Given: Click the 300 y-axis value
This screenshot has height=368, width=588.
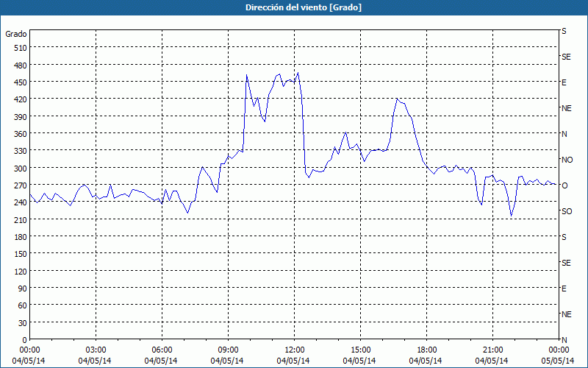Looking at the screenshot, I should [x=21, y=169].
